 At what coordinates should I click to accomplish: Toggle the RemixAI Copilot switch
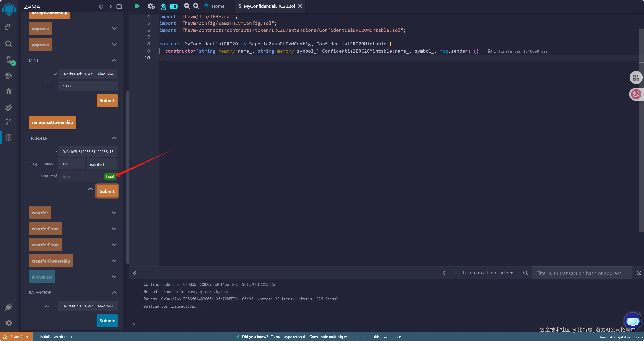pyautogui.click(x=174, y=6)
